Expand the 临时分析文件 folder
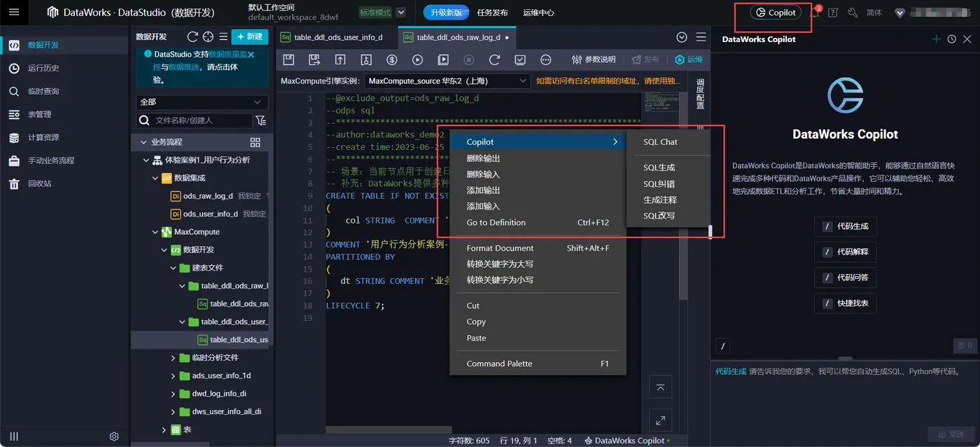Viewport: 980px width, 447px height. pos(174,357)
